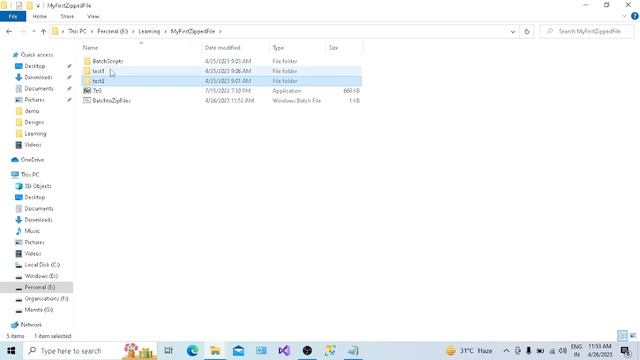Viewport: 640px width, 360px height.
Task: Sort files by Date modified column
Action: click(x=236, y=48)
